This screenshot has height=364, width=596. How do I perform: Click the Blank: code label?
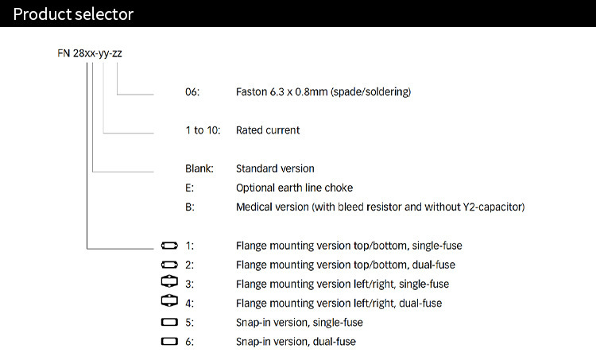point(199,168)
